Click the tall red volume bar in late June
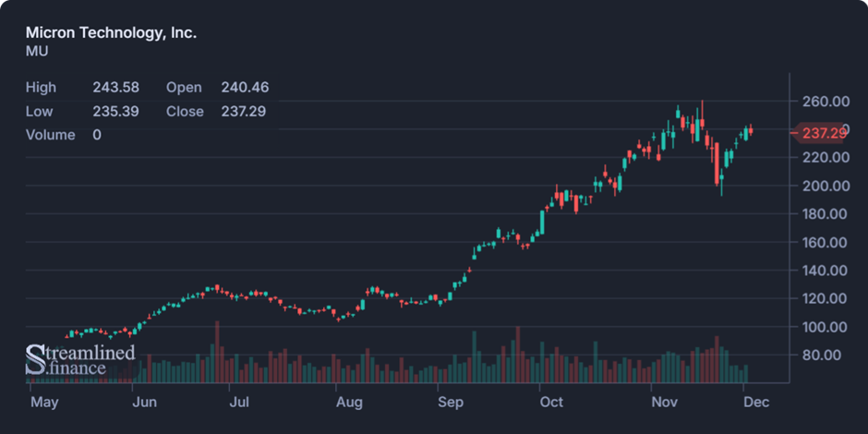Image resolution: width=868 pixels, height=434 pixels. click(217, 352)
